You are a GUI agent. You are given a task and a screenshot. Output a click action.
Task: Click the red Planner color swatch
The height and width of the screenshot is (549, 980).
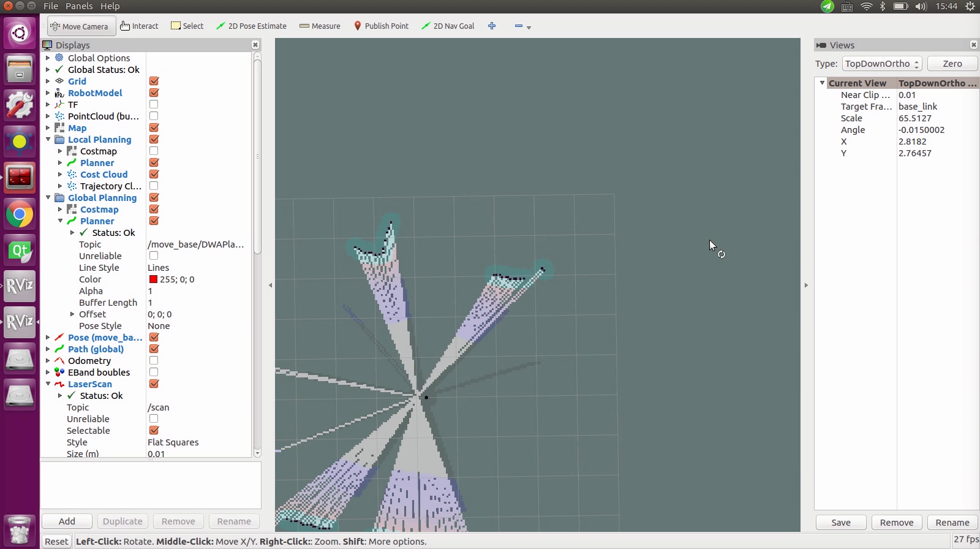(x=153, y=279)
